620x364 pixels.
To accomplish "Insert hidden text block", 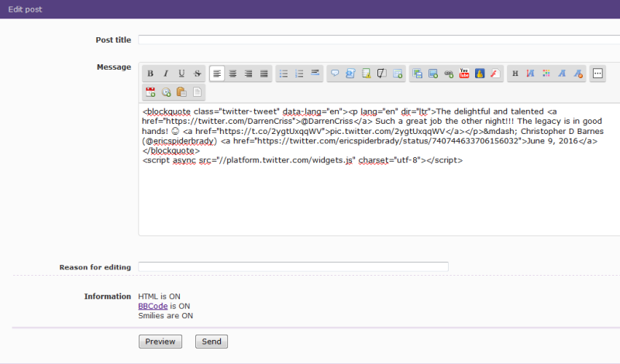I will pos(381,74).
